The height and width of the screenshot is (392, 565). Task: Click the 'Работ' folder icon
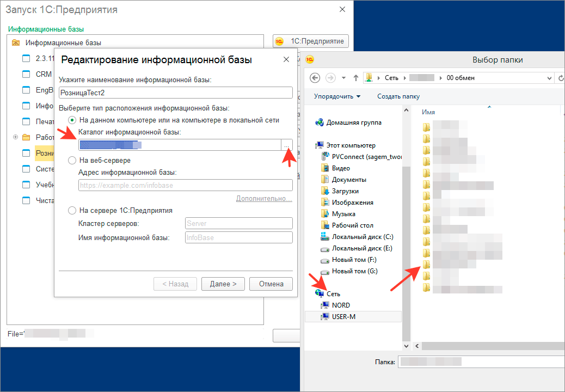[26, 137]
